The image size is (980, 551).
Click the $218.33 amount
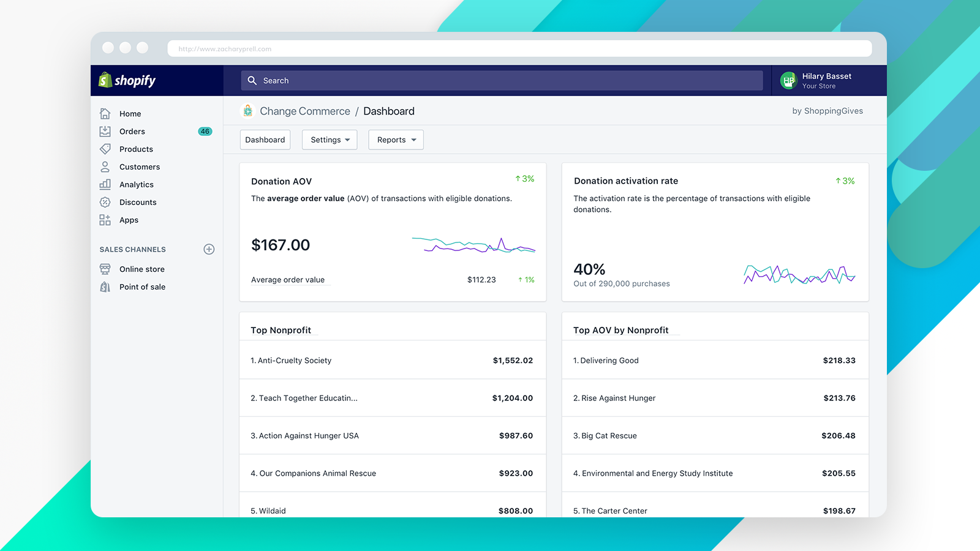tap(839, 361)
